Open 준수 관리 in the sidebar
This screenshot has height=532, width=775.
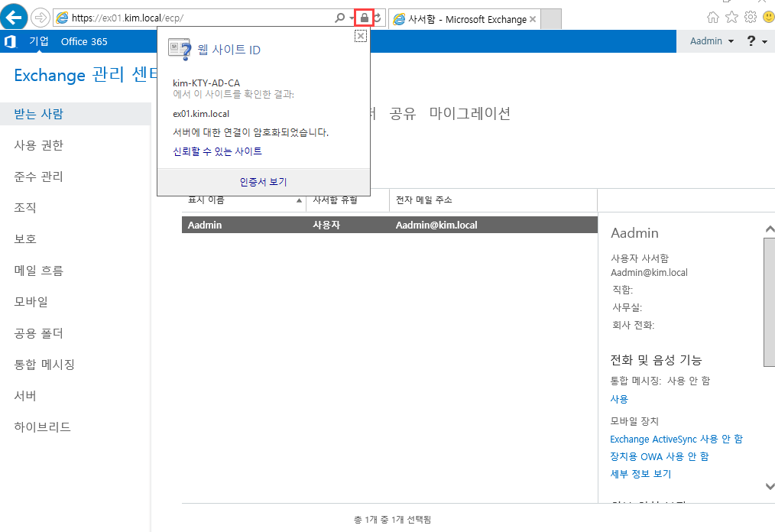pos(38,177)
